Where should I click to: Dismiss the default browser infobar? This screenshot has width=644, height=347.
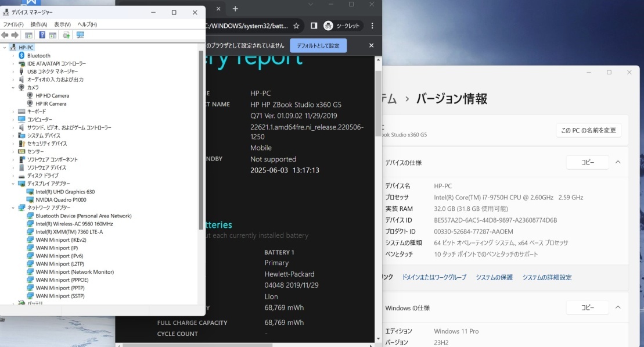[371, 46]
